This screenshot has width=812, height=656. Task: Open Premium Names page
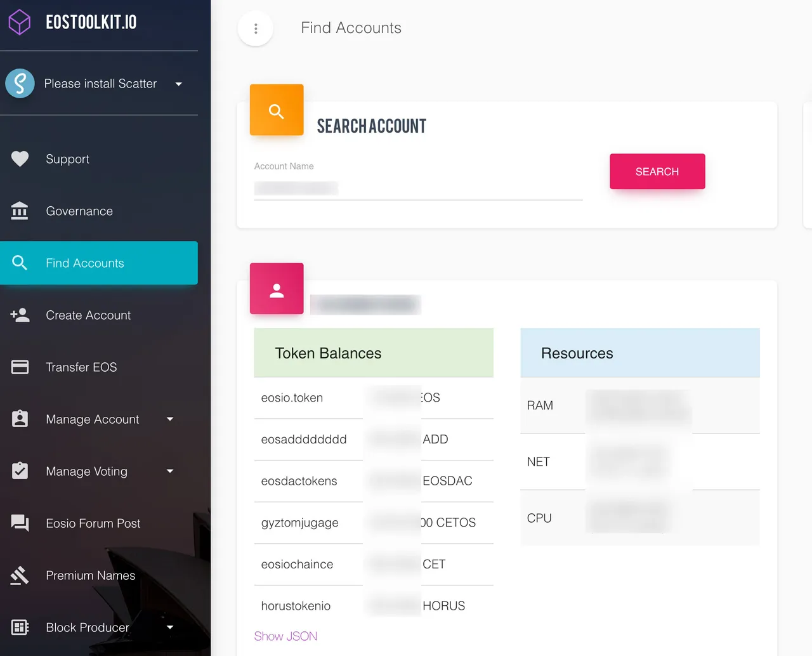(x=99, y=575)
